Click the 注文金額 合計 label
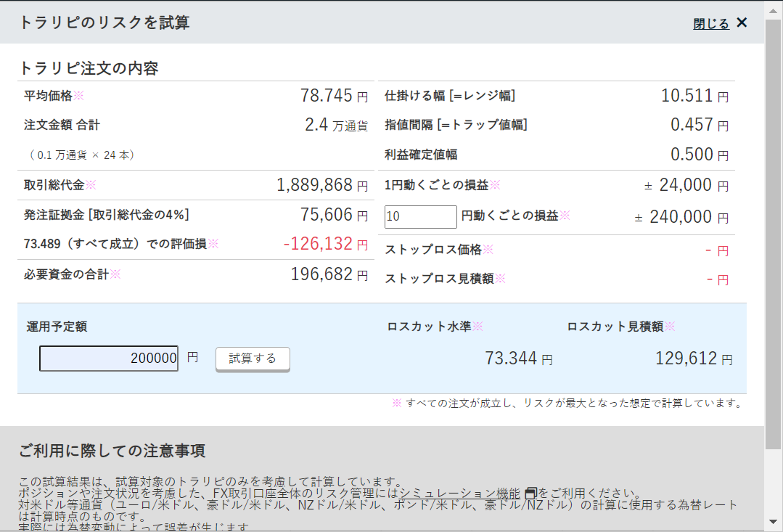783x532 pixels. click(62, 125)
